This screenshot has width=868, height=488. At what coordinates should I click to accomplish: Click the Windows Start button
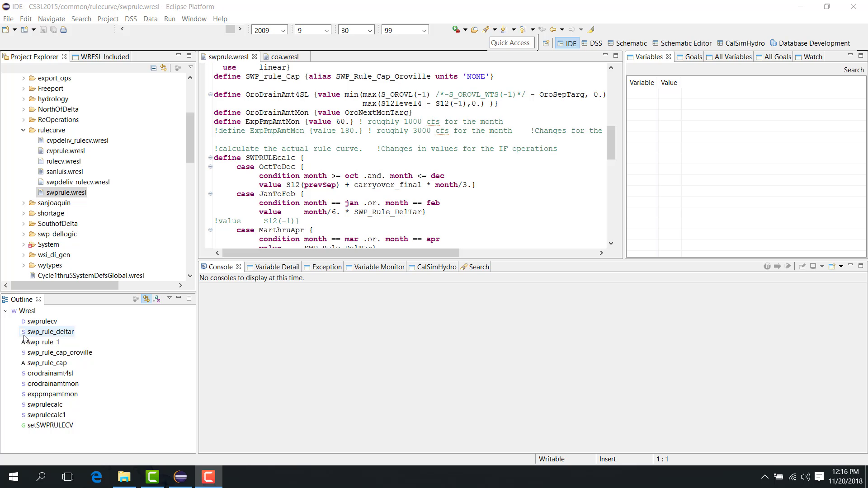pos(14,477)
